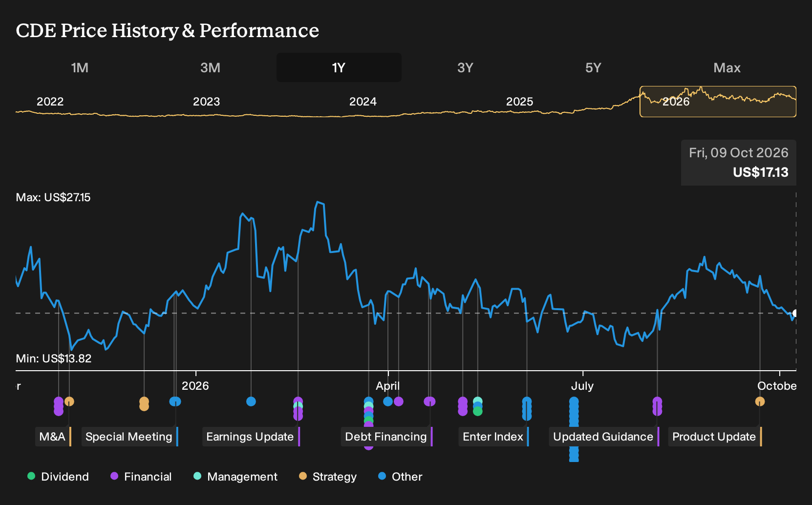812x505 pixels.
Task: Toggle the Strategy legend filter
Action: (x=328, y=477)
